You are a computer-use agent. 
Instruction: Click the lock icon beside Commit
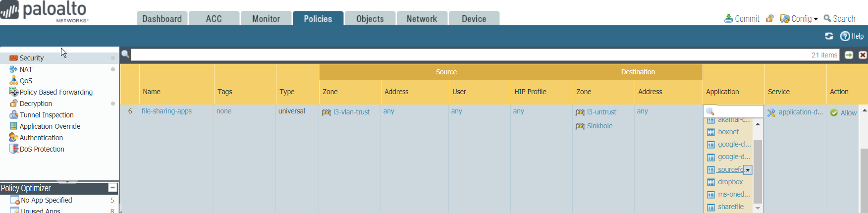pos(769,19)
